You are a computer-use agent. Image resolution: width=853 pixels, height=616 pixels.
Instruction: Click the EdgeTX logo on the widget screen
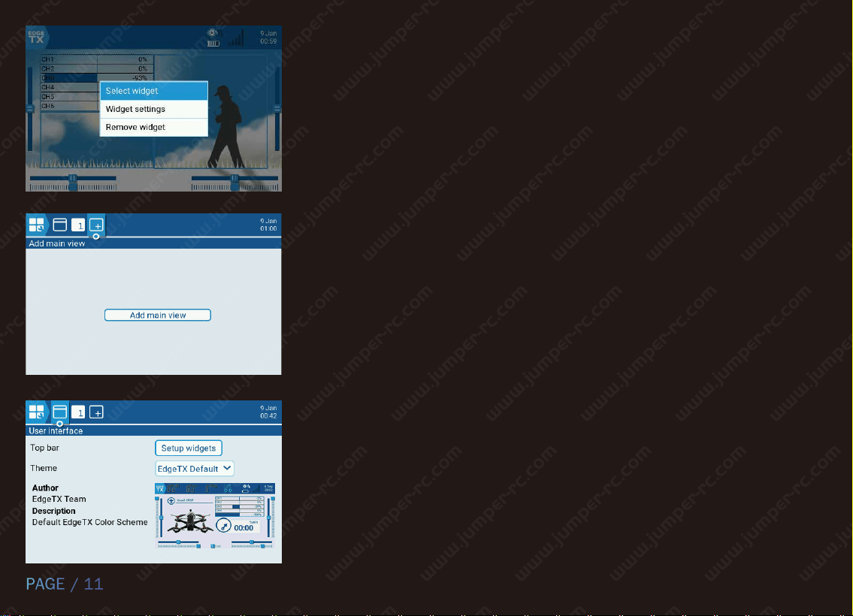click(36, 37)
